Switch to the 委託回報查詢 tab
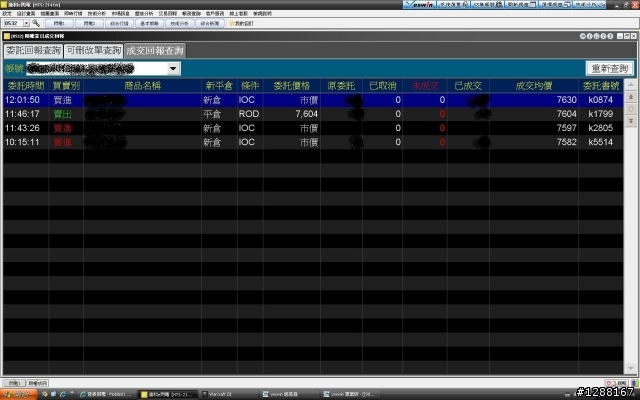Viewport: 640px width, 400px height. pos(33,51)
